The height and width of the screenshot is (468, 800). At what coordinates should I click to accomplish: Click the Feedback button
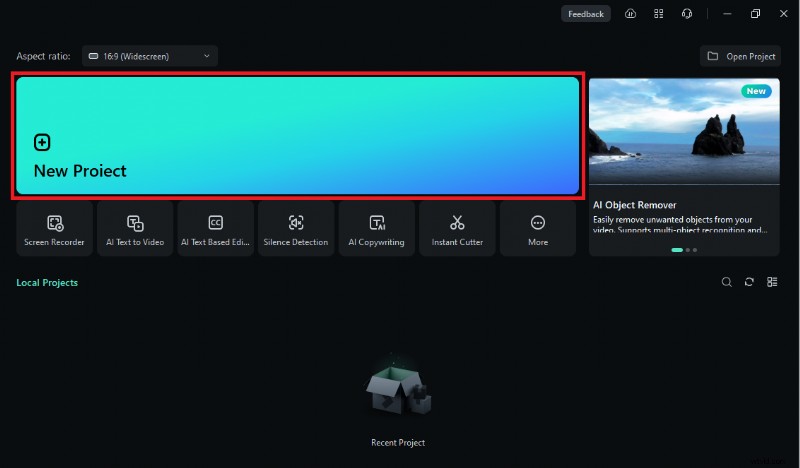pos(585,14)
